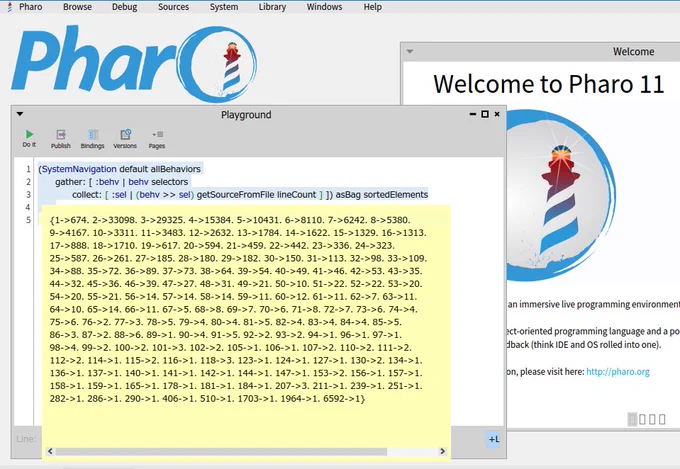Open the Playground window menu arrow
680x469 pixels.
tap(20, 114)
